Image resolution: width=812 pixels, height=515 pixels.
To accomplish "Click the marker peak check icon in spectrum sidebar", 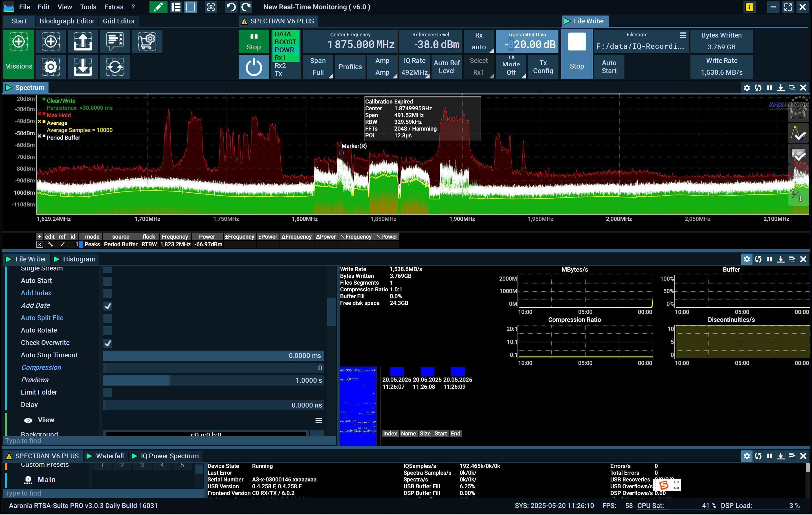I will (798, 134).
